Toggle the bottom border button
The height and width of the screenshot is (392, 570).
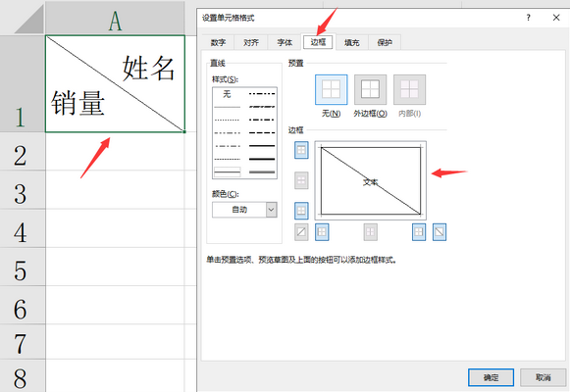[301, 211]
